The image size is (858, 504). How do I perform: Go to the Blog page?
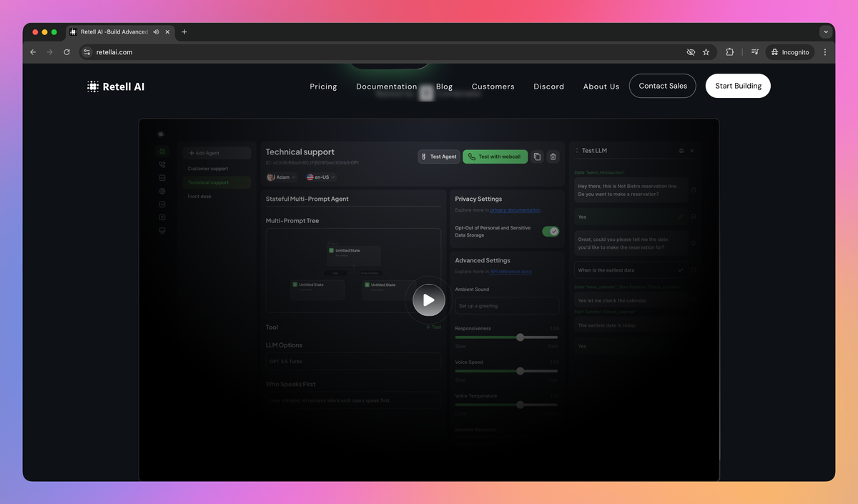click(x=444, y=87)
